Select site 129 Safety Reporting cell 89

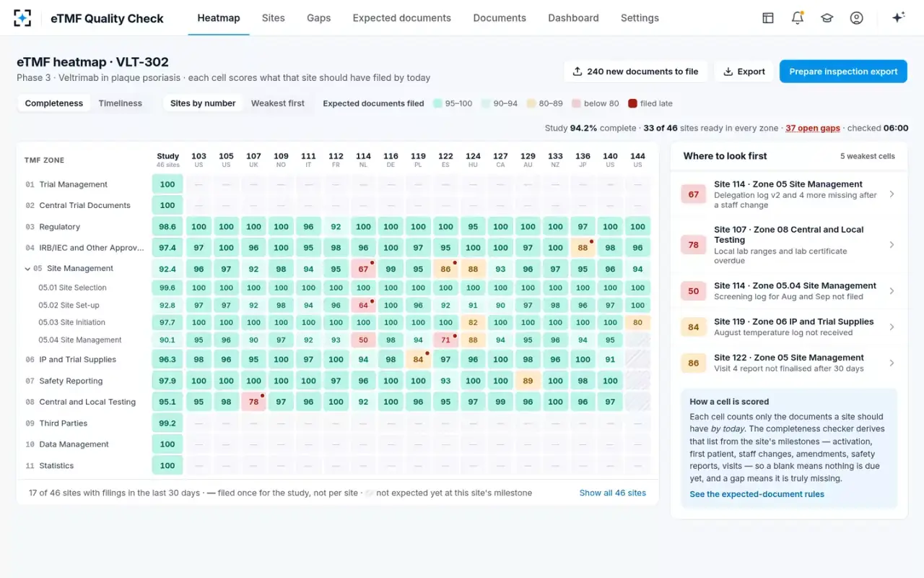[528, 381]
